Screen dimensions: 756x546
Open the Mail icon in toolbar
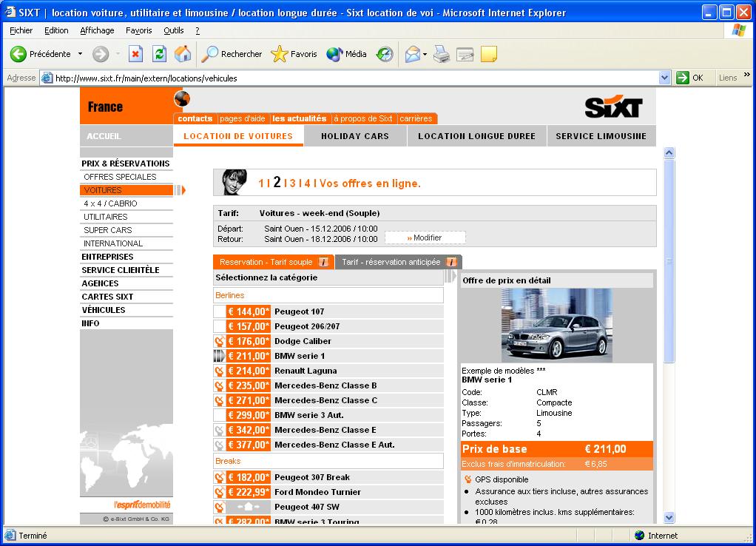click(x=412, y=54)
